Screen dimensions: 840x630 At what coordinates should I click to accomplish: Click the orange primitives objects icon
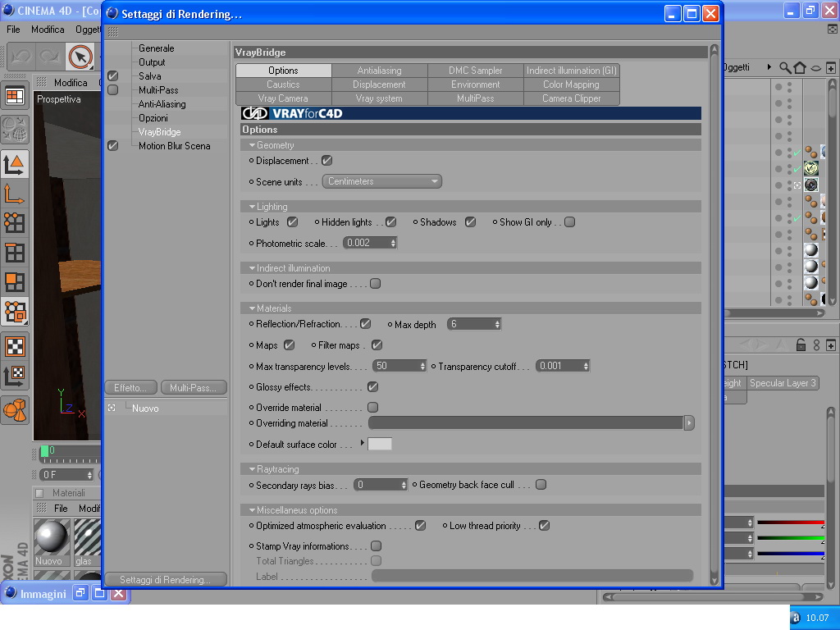pos(15,410)
